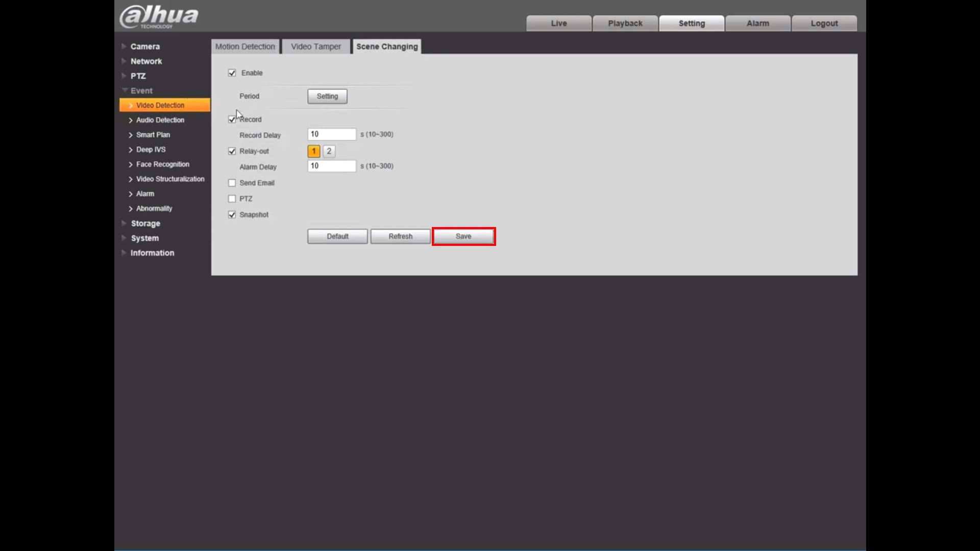Click the Refresh button
Screen dimensions: 980x551
(400, 236)
